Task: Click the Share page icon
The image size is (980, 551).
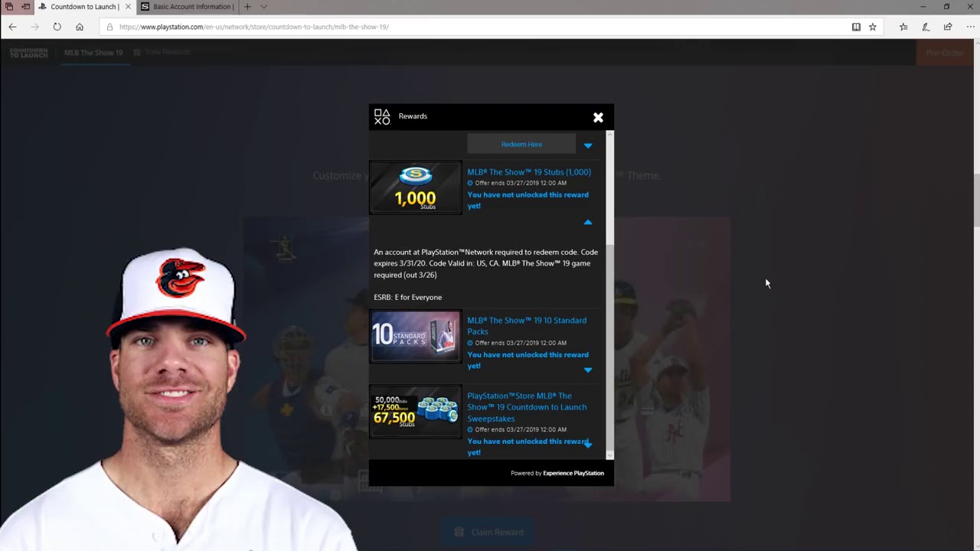Action: tap(948, 27)
